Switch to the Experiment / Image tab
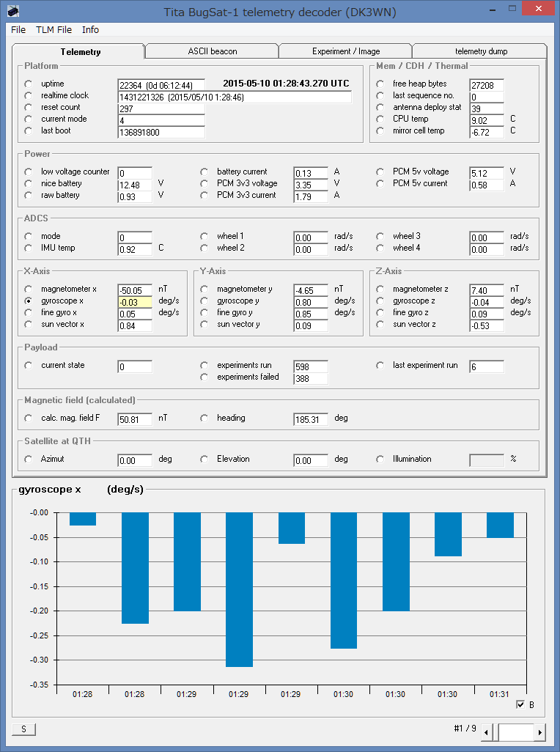This screenshot has height=752, width=560. pos(346,51)
